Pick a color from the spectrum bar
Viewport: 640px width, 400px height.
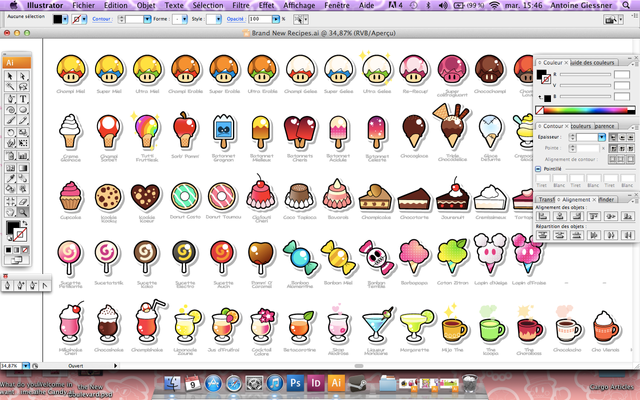(x=585, y=109)
